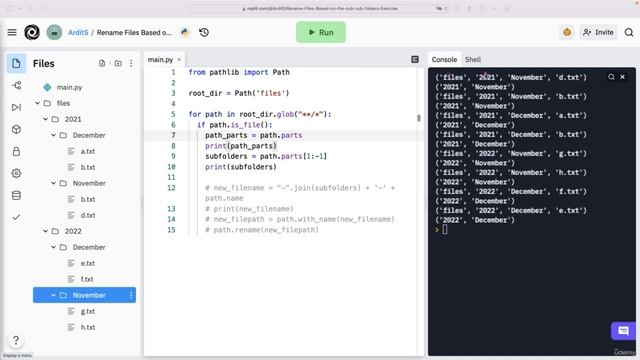Collapse the November folder under 2021

click(x=53, y=183)
